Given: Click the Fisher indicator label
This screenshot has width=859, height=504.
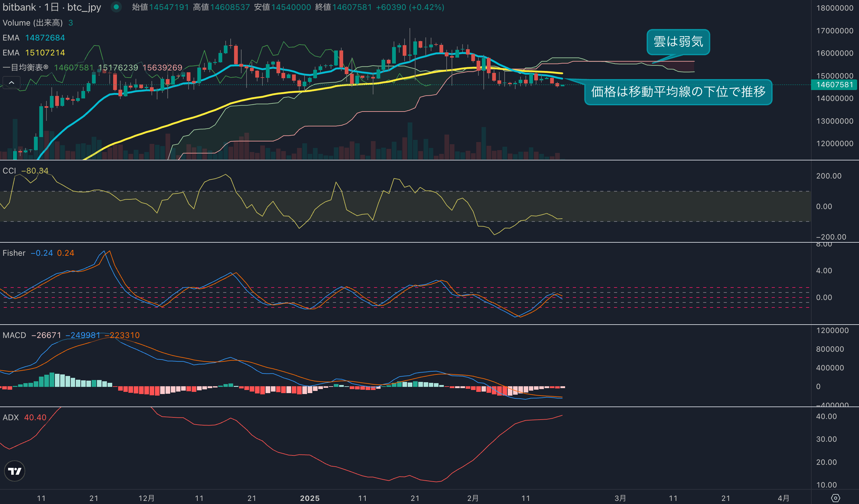Looking at the screenshot, I should [x=14, y=253].
